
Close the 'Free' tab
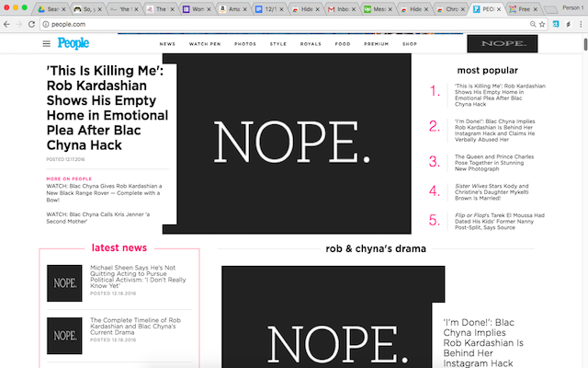tap(535, 9)
